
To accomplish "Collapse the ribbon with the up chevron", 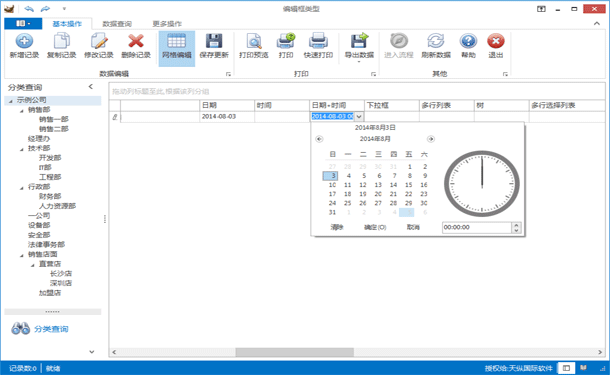I will point(597,24).
